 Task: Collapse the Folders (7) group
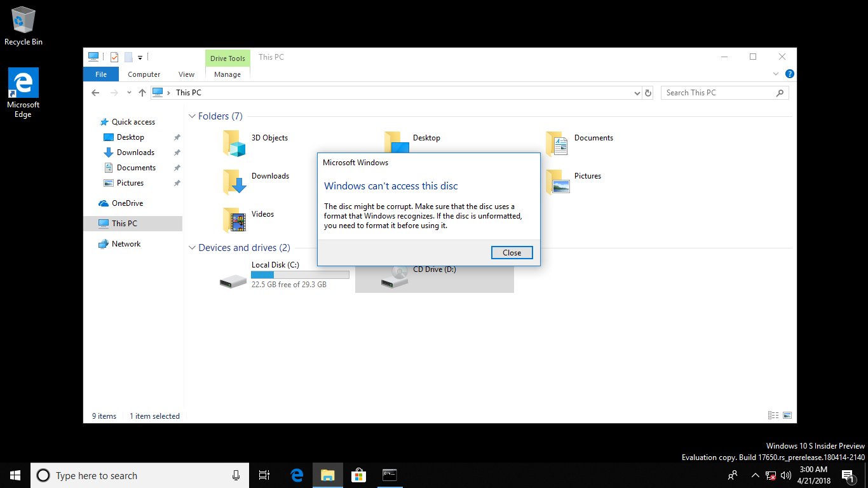click(192, 116)
